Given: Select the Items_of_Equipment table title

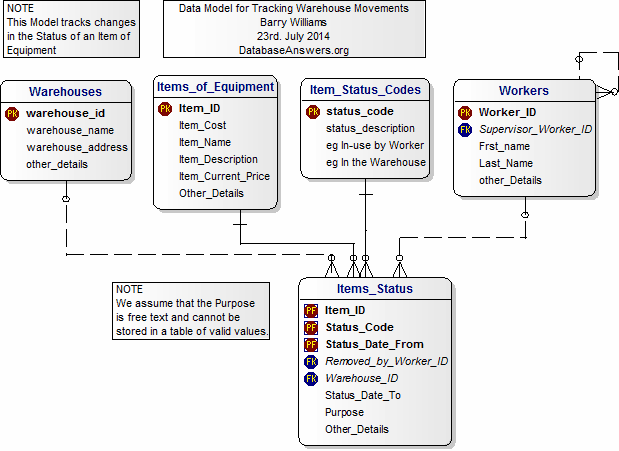Looking at the screenshot, I should click(215, 87).
